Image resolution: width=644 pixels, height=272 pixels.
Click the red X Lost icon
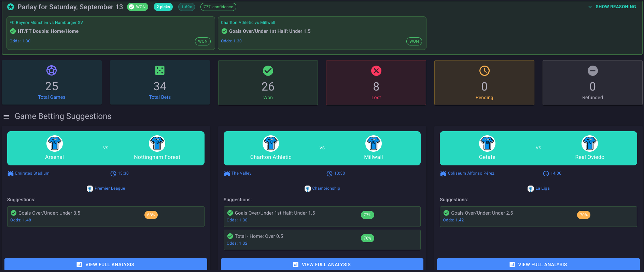click(376, 71)
